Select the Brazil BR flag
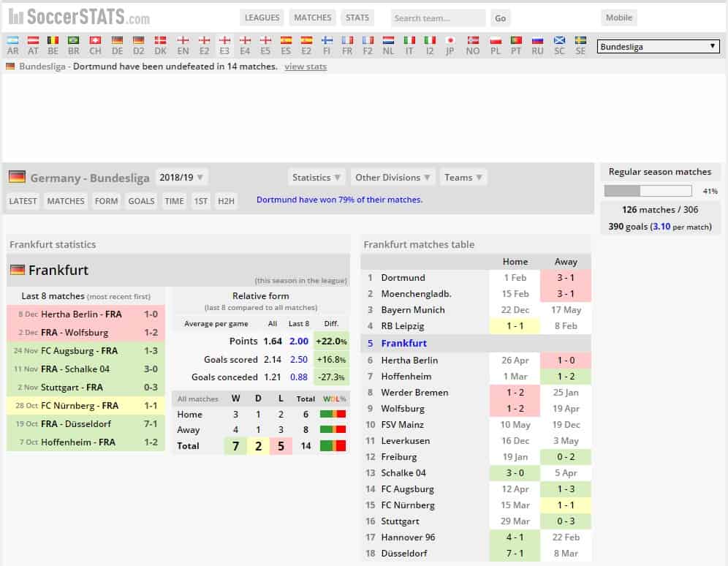This screenshot has width=728, height=566. coord(73,40)
